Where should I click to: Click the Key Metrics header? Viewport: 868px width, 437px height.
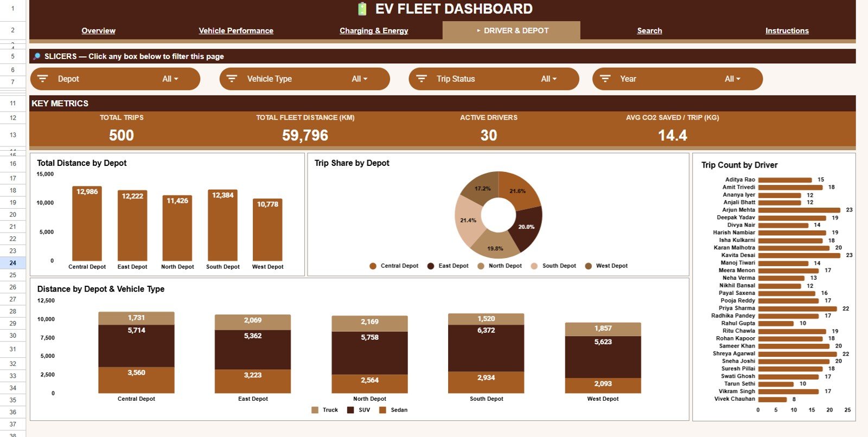(60, 104)
